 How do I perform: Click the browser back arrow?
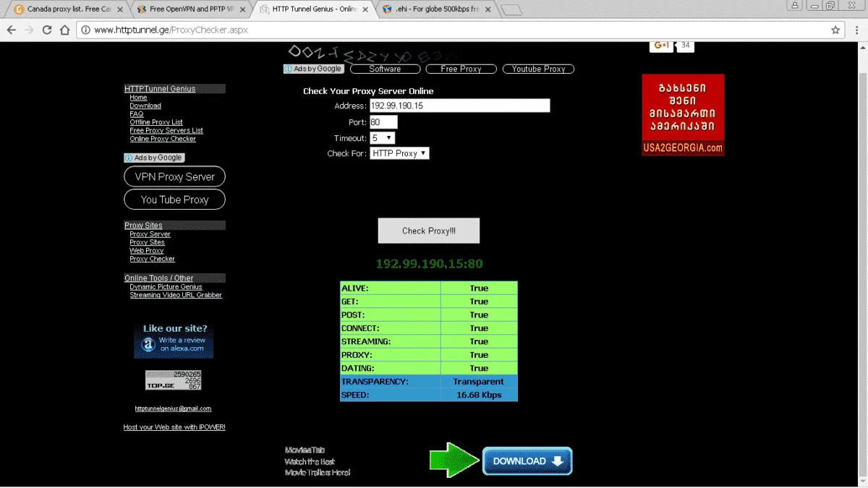coord(12,30)
